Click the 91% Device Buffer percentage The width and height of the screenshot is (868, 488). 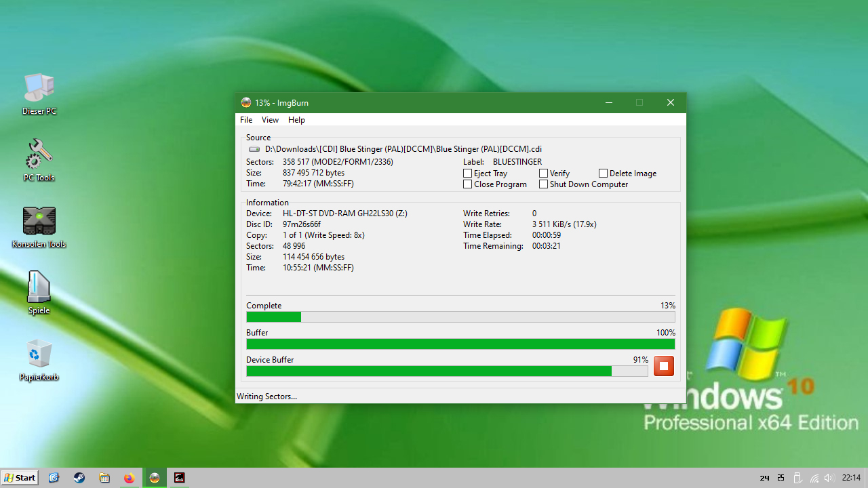point(641,360)
